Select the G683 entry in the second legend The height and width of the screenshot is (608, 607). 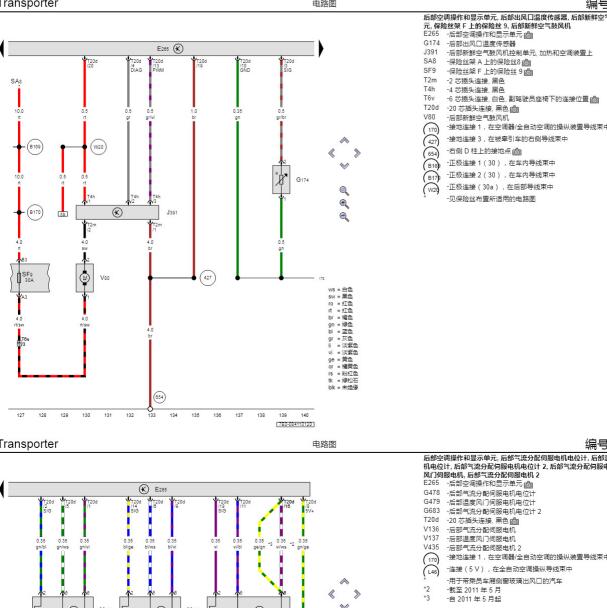tap(482, 511)
